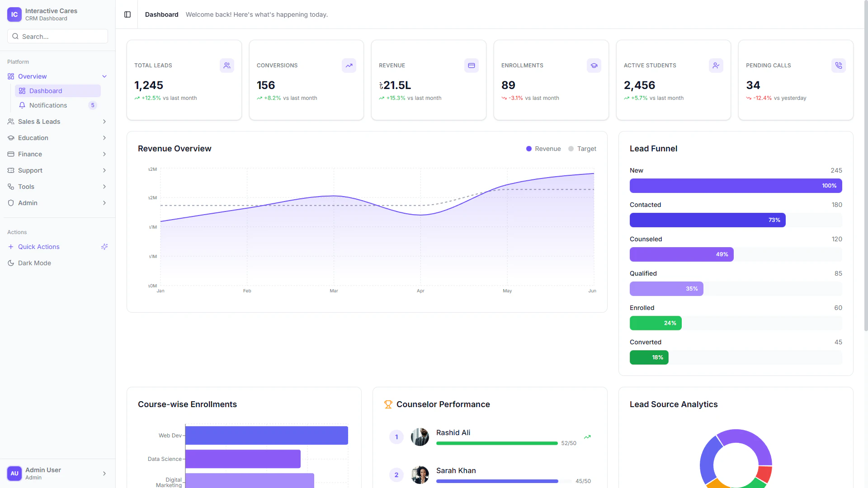Image resolution: width=868 pixels, height=488 pixels.
Task: Click the Quick Actions sparkle icon
Action: (x=104, y=247)
